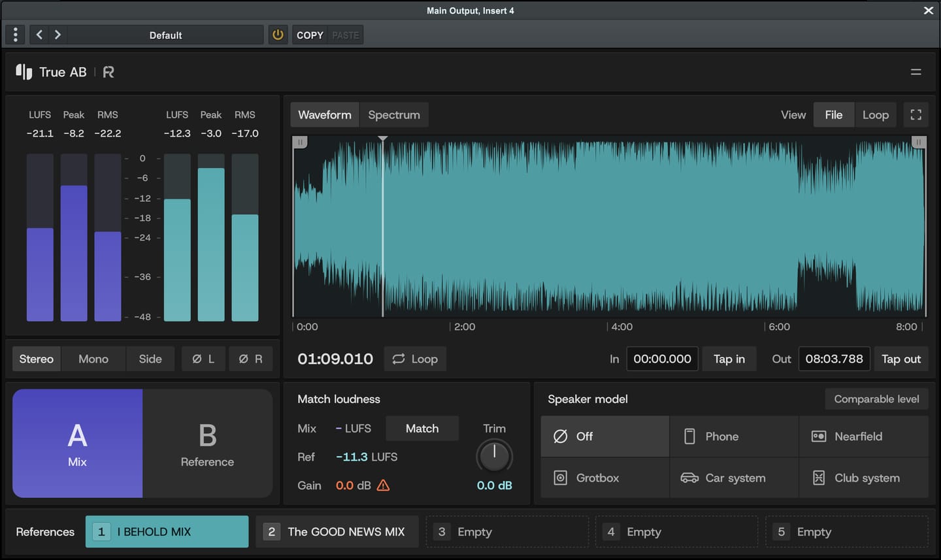
Task: Click the Out time field 08:03.788
Action: 834,359
